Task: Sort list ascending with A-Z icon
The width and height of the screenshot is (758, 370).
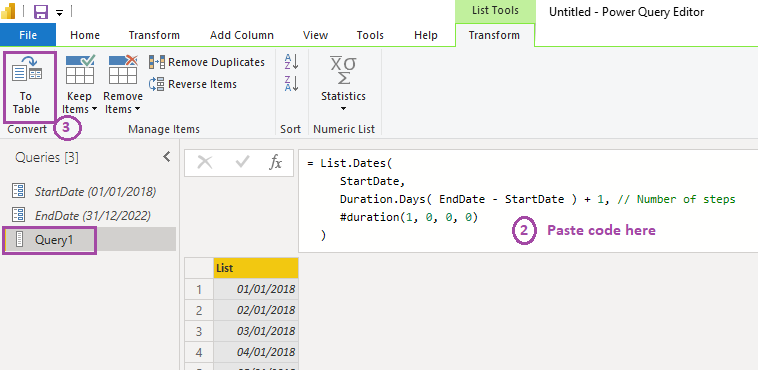Action: pyautogui.click(x=292, y=61)
